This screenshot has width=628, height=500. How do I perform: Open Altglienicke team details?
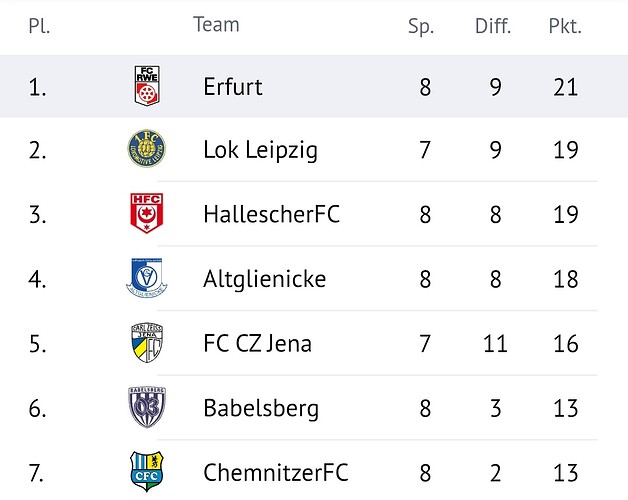click(264, 279)
